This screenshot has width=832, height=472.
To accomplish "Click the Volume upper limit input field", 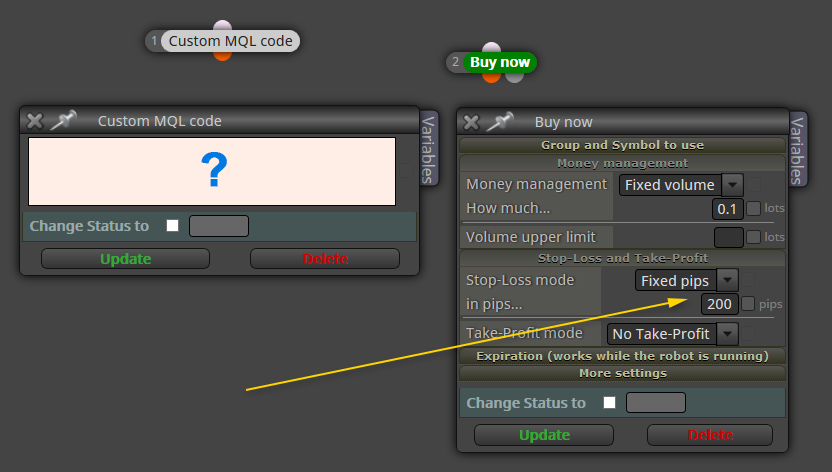I will pos(729,237).
